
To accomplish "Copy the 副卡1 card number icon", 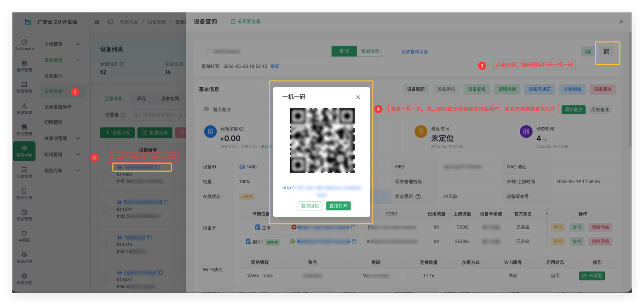I will [353, 241].
